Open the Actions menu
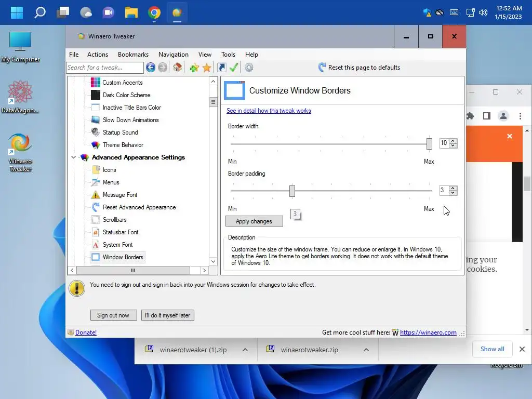 [97, 54]
